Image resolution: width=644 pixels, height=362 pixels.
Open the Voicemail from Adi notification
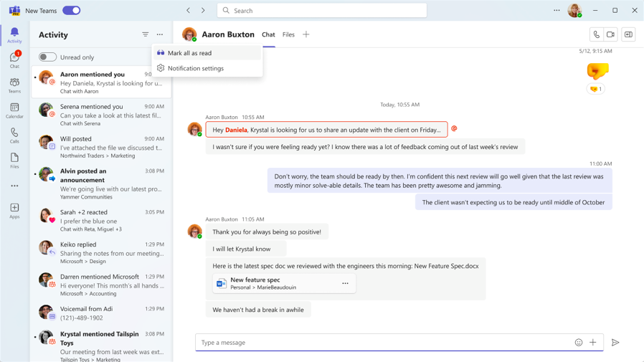click(x=101, y=313)
